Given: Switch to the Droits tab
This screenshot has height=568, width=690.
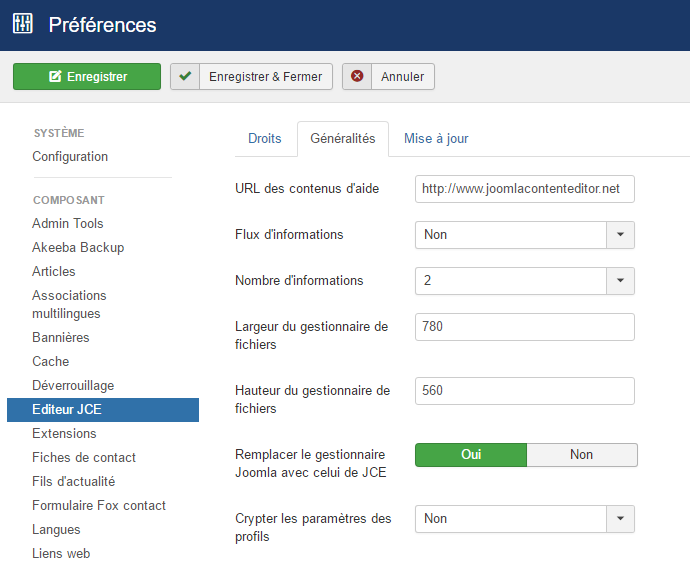Looking at the screenshot, I should (x=265, y=139).
